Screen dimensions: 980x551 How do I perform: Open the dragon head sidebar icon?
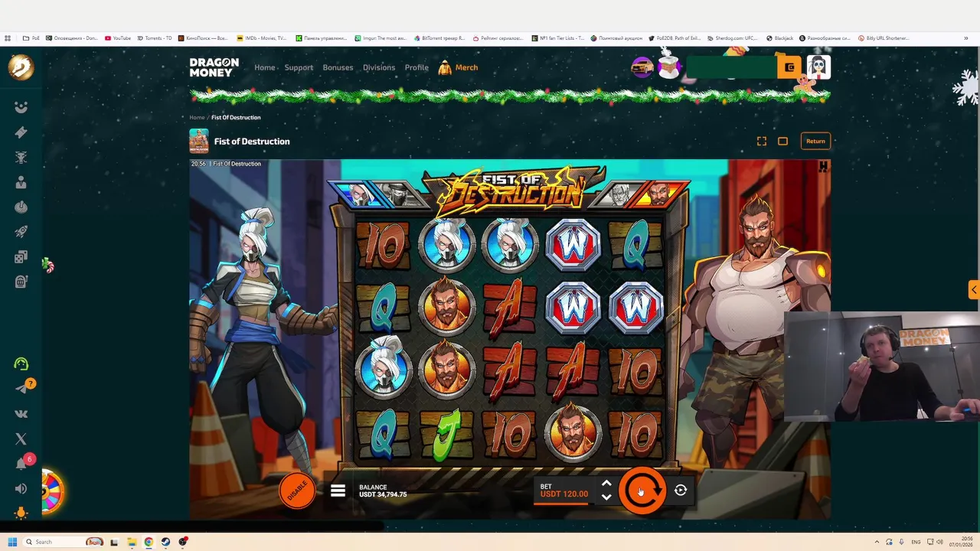tap(21, 157)
